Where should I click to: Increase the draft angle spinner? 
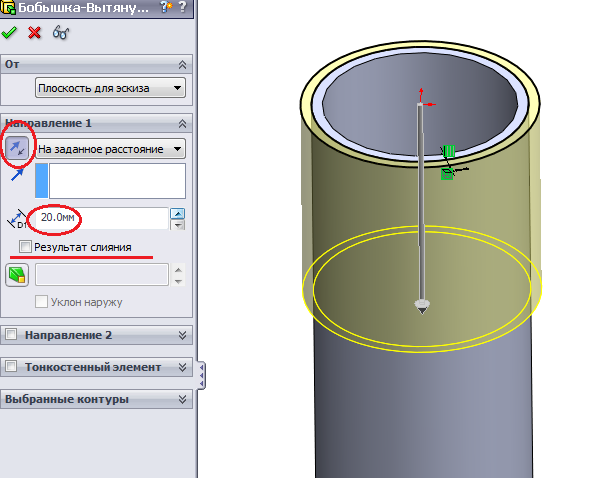tap(178, 270)
